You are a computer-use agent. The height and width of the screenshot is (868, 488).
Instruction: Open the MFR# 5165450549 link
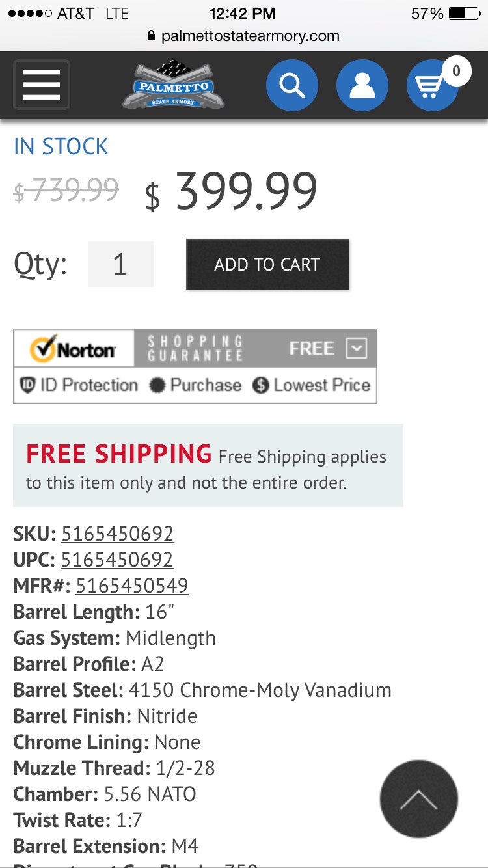click(x=132, y=586)
